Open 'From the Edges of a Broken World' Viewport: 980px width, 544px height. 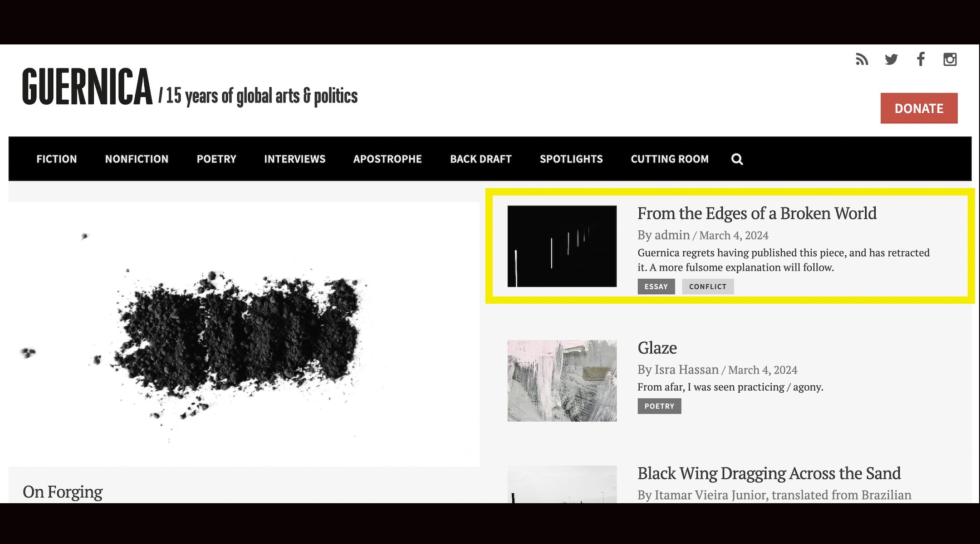tap(756, 213)
